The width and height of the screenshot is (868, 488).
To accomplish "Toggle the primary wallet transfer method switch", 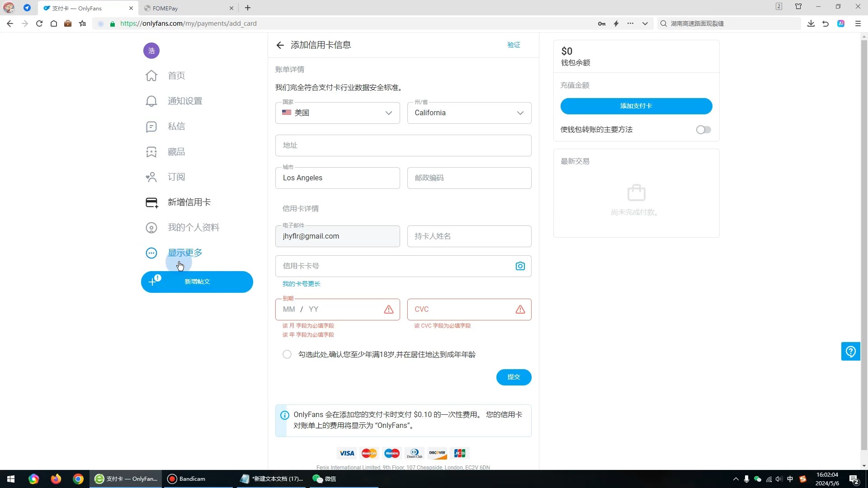I will 703,130.
